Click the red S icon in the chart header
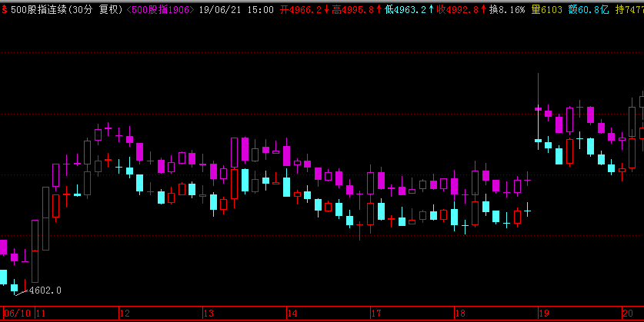 [5, 10]
